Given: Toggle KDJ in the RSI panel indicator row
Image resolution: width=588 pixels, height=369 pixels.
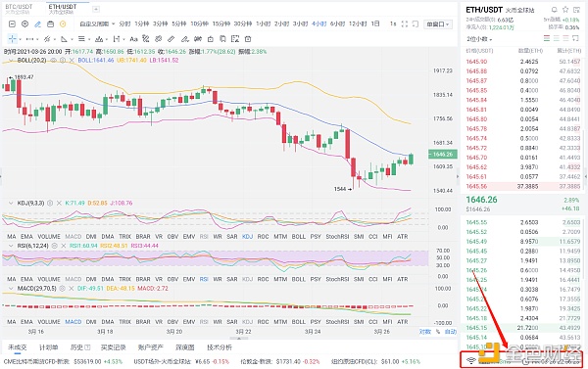Looking at the screenshot, I should click(248, 279).
